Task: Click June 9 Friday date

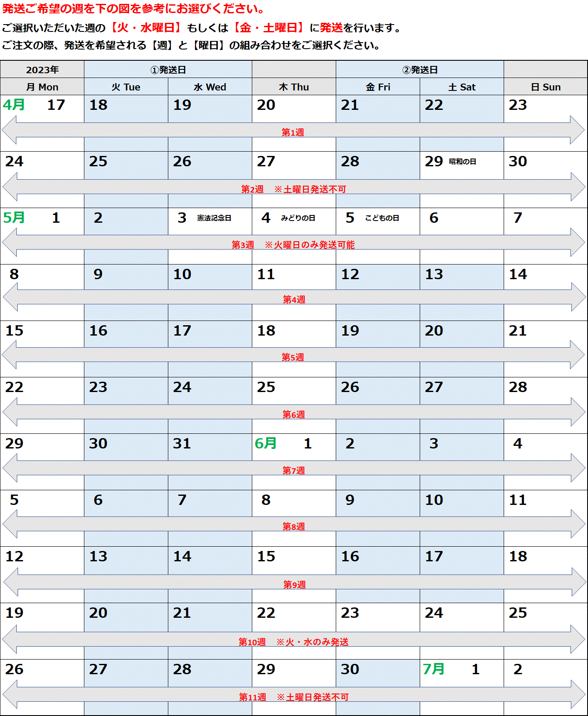Action: 350,500
